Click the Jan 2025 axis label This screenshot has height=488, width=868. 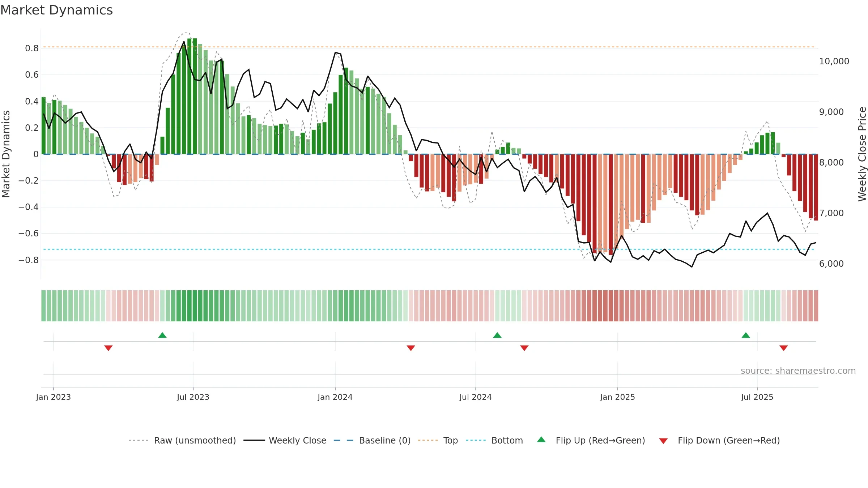pyautogui.click(x=618, y=397)
